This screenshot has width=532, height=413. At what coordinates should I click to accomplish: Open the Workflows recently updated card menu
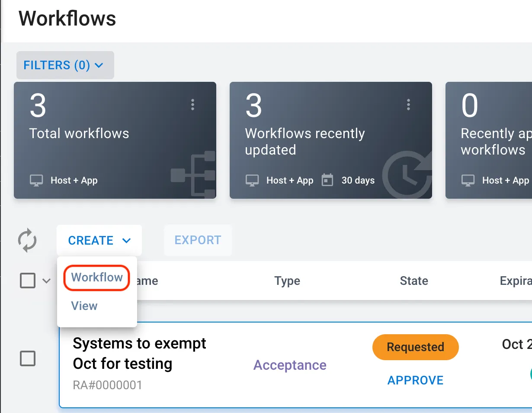pyautogui.click(x=408, y=104)
